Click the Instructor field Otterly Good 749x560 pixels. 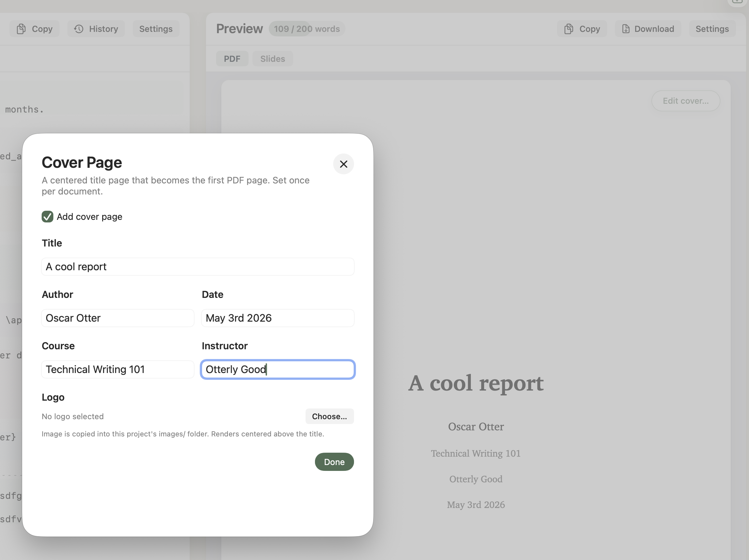tap(278, 369)
